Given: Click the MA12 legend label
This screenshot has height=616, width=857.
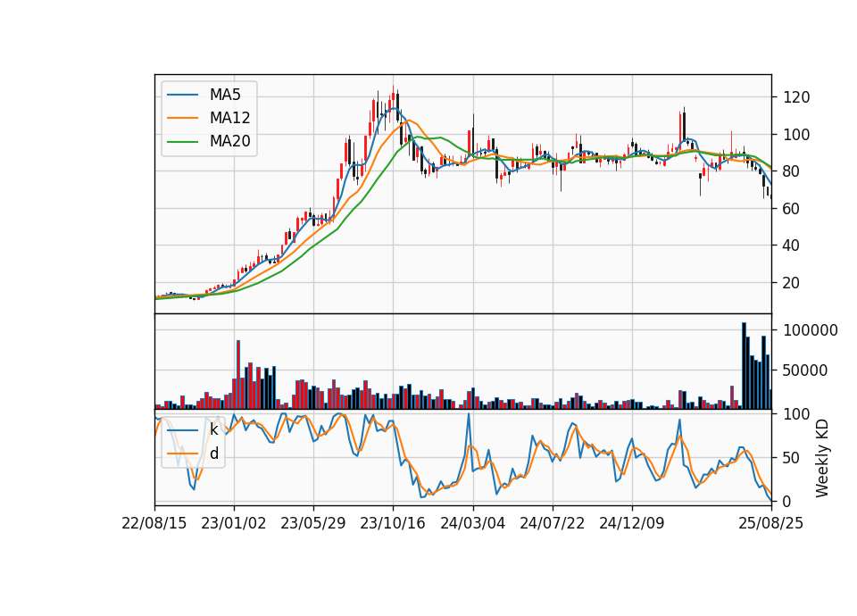Looking at the screenshot, I should (229, 118).
